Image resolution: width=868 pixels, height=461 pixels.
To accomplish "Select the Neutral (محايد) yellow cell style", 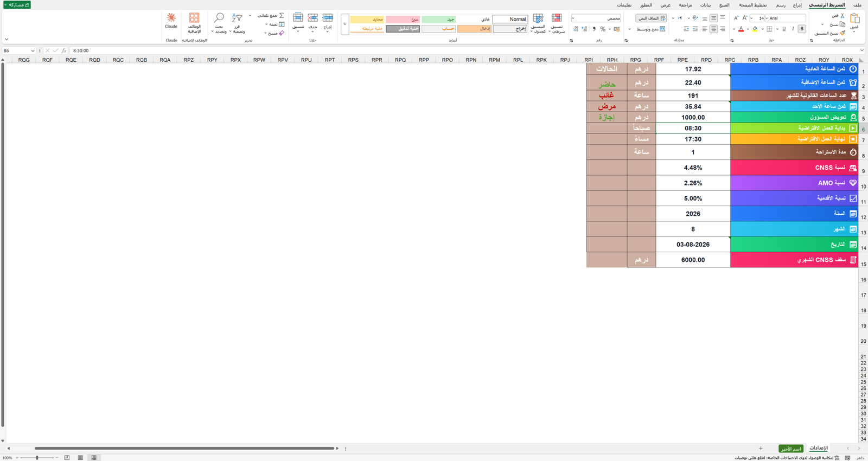I will point(367,19).
